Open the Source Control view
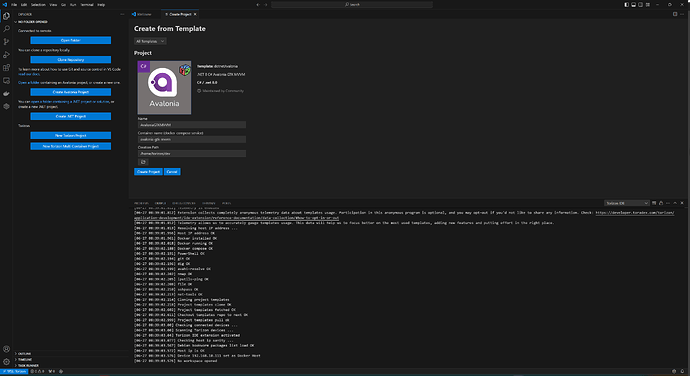The height and width of the screenshot is (376, 690). click(6, 42)
